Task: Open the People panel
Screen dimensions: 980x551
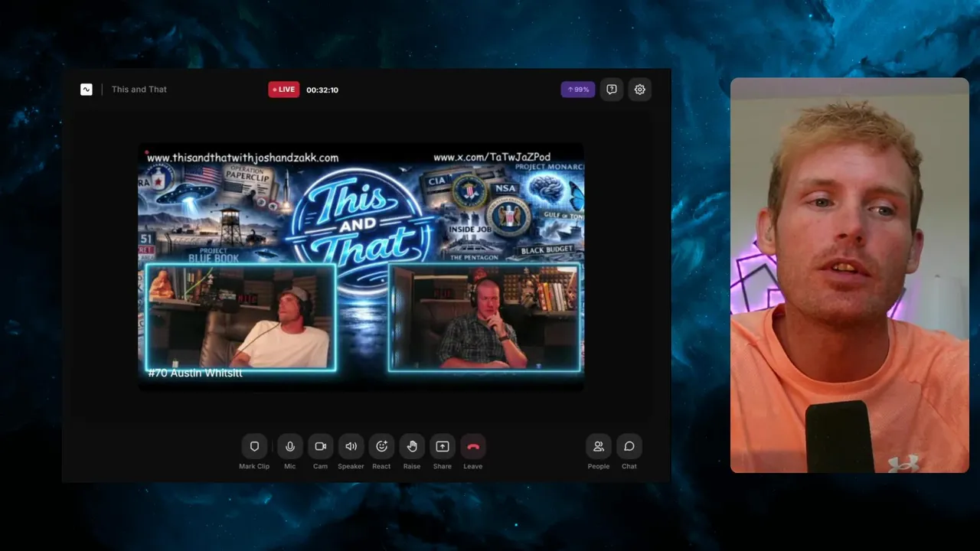Action: (599, 446)
